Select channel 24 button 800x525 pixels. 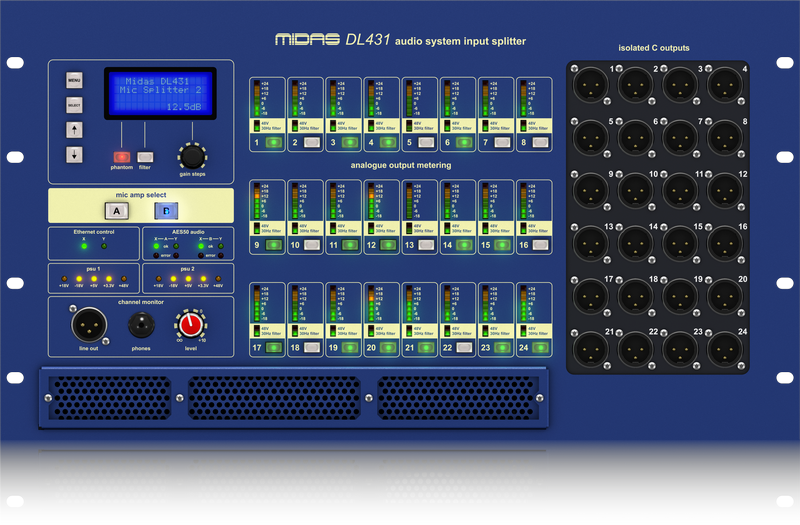(x=541, y=347)
